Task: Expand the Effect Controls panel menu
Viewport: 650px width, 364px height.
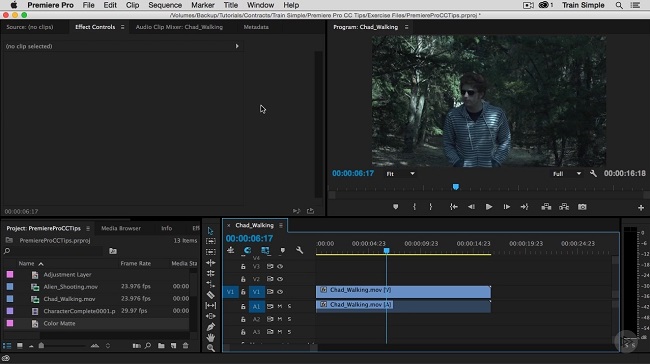Action: tap(122, 27)
